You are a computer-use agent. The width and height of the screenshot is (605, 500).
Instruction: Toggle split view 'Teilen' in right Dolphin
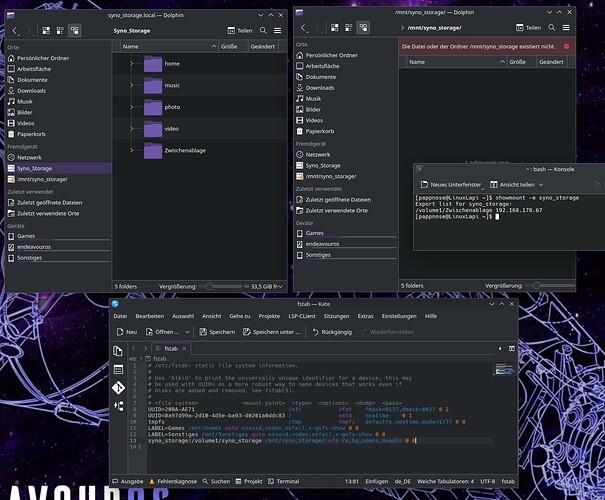click(528, 27)
